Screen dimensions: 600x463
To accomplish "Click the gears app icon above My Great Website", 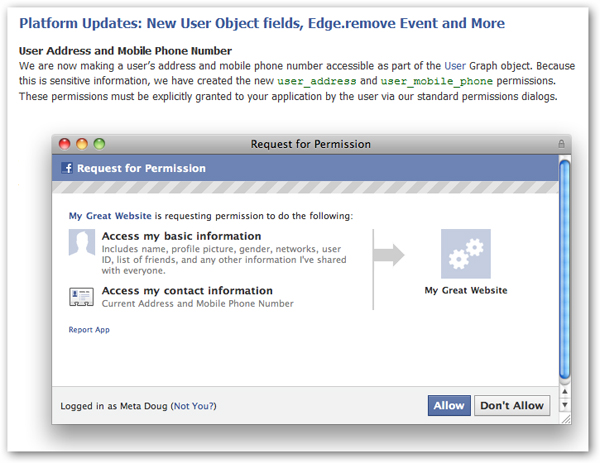I will 466,254.
